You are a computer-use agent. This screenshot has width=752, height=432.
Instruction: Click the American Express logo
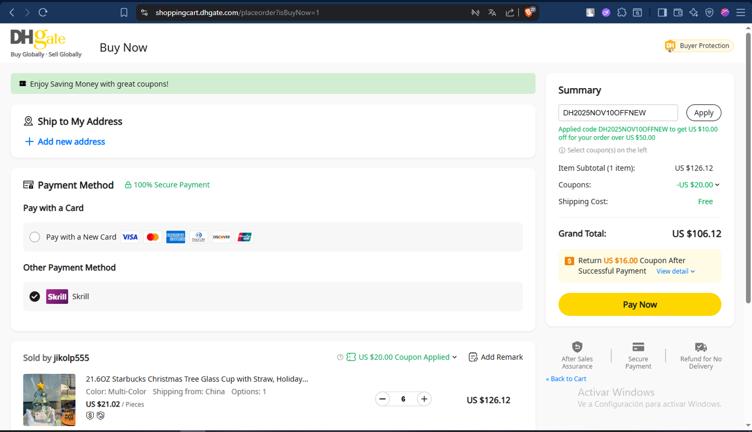pos(176,237)
